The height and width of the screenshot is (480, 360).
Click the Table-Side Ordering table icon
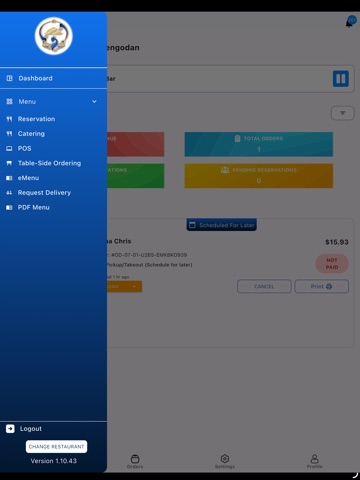tap(9, 163)
